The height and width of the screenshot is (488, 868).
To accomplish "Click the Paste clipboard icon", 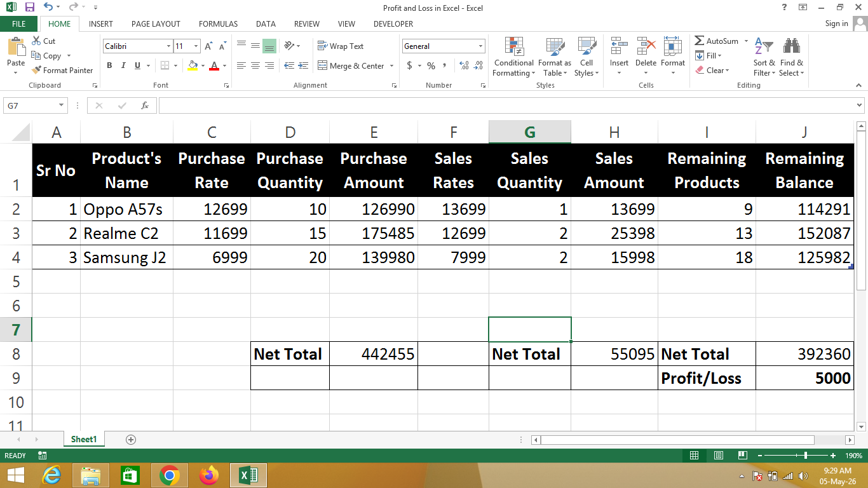I will [x=16, y=48].
